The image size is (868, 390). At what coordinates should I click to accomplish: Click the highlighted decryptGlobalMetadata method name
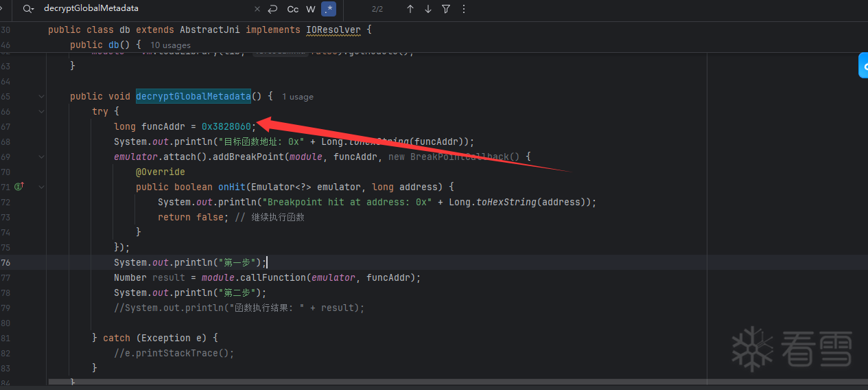[193, 96]
